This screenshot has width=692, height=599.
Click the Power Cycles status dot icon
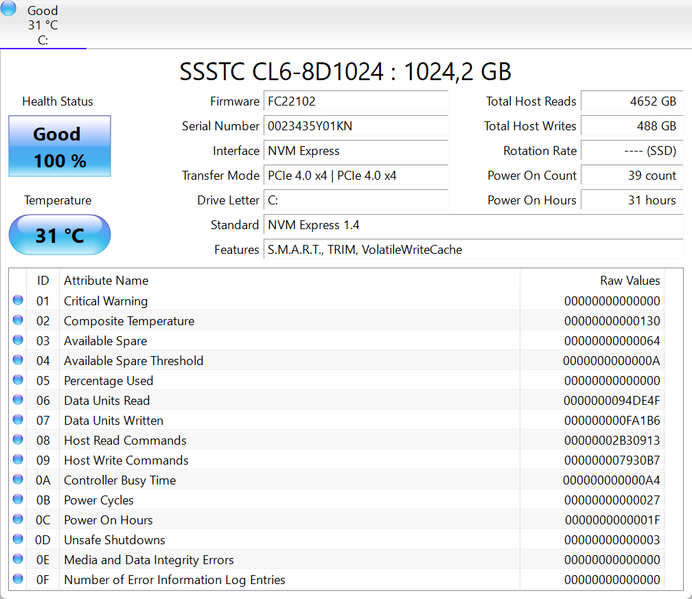click(x=18, y=500)
